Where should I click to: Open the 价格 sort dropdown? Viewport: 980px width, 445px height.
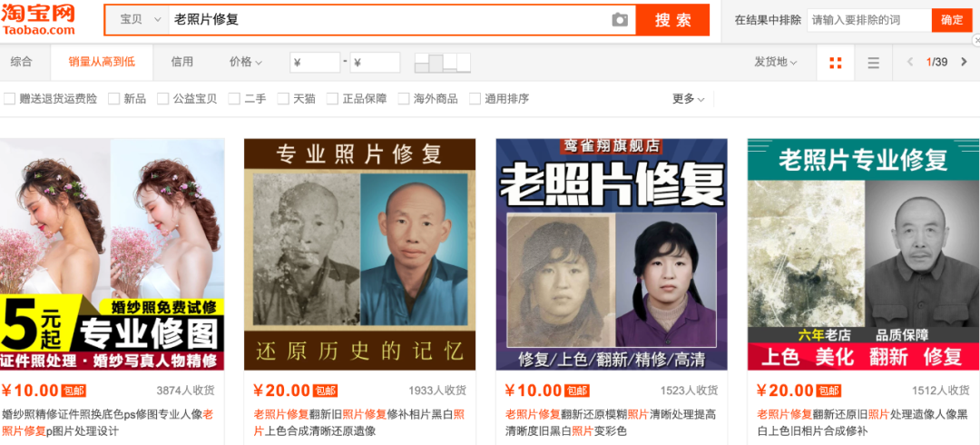pyautogui.click(x=246, y=62)
